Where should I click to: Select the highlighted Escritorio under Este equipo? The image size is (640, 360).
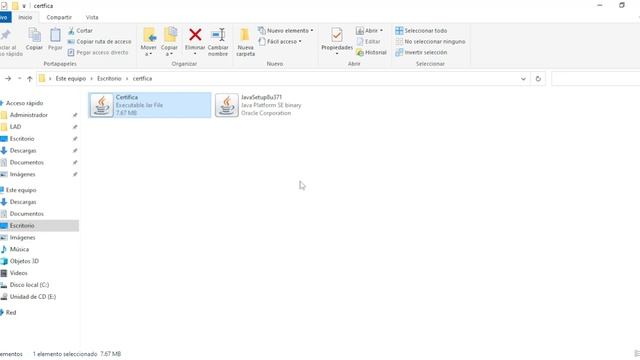tap(39, 226)
